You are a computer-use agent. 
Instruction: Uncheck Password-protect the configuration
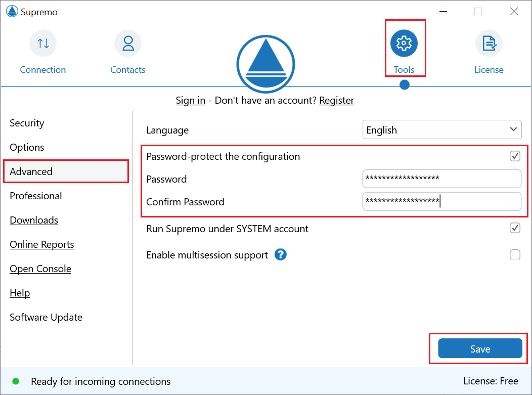515,156
